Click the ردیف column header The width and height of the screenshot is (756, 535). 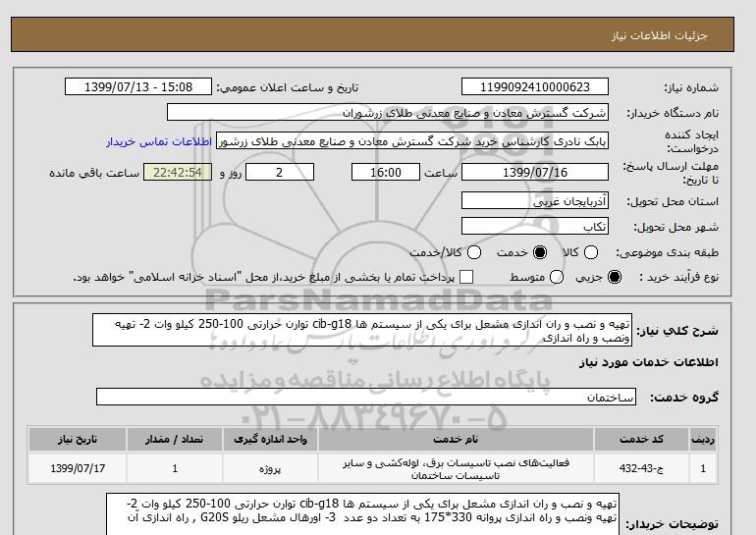pyautogui.click(x=703, y=439)
